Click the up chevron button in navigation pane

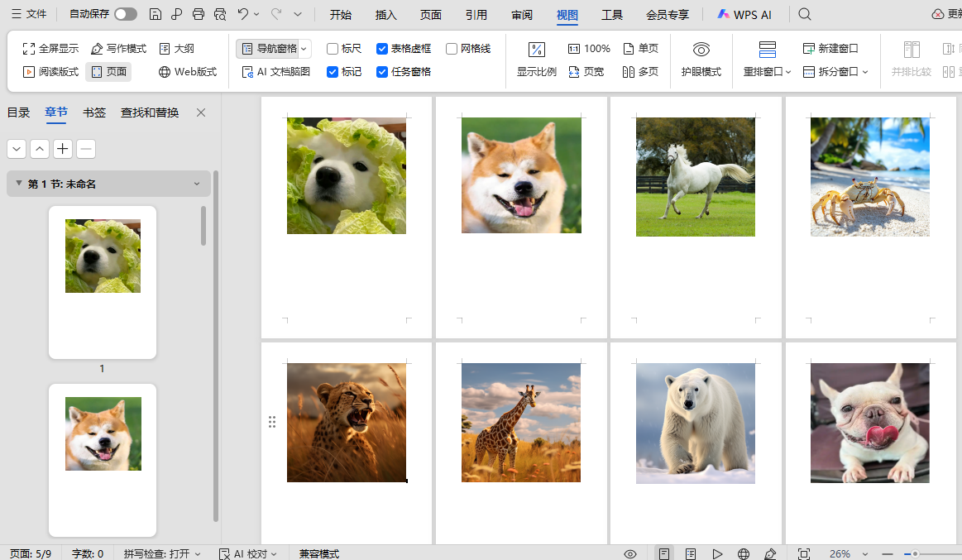pos(39,148)
